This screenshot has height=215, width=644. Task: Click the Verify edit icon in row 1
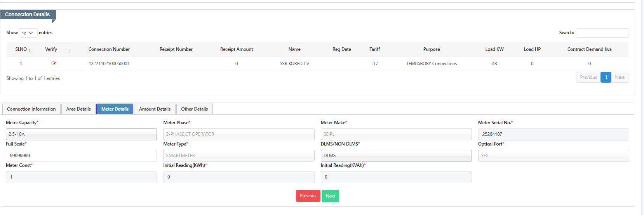click(x=54, y=64)
